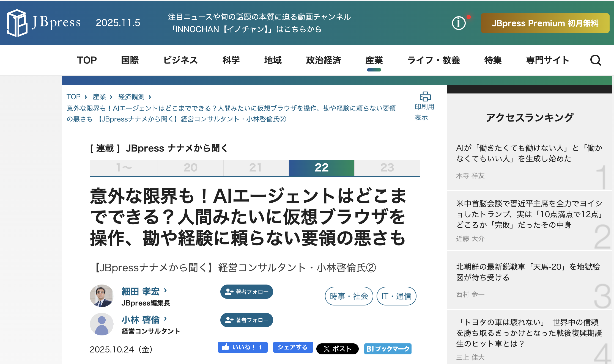614x364 pixels.
Task: Click the Facebook like thumbs-up button
Action: click(x=242, y=347)
